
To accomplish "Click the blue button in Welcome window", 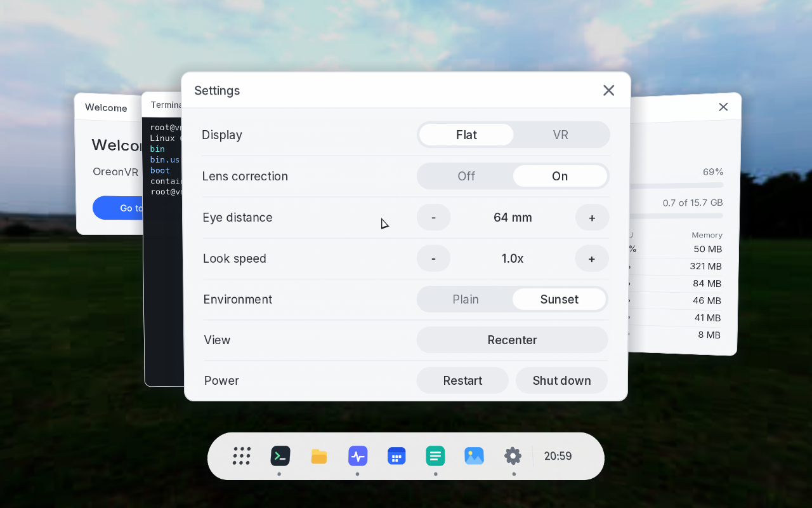I will pyautogui.click(x=119, y=208).
